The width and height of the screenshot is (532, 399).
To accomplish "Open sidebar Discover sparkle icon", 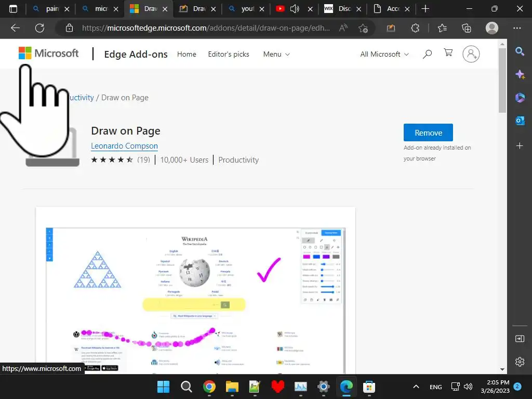I will tap(520, 74).
